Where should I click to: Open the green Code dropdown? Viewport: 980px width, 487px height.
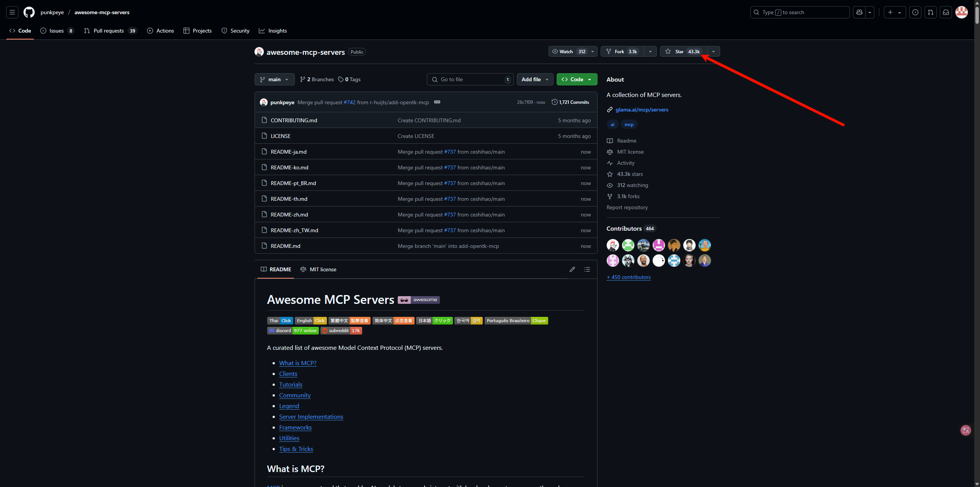coord(577,79)
